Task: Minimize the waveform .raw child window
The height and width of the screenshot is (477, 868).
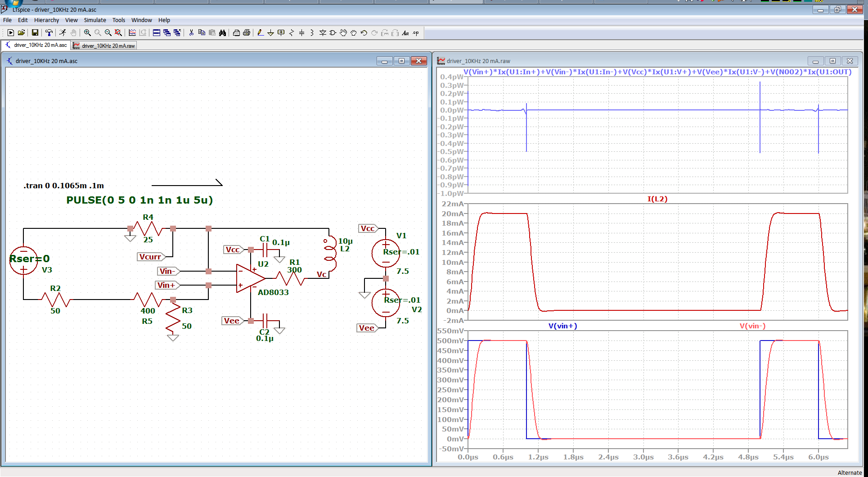Action: click(x=815, y=61)
